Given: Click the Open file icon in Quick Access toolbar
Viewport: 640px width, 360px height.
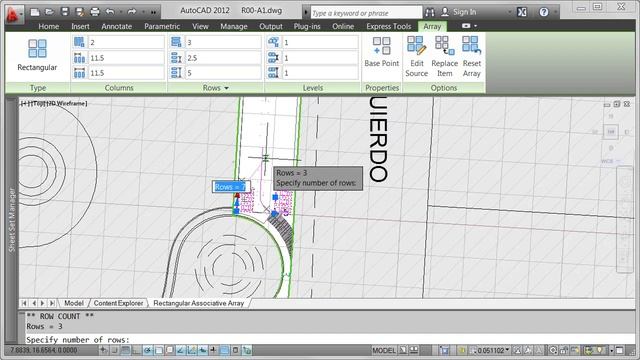Looking at the screenshot, I should 50,12.
